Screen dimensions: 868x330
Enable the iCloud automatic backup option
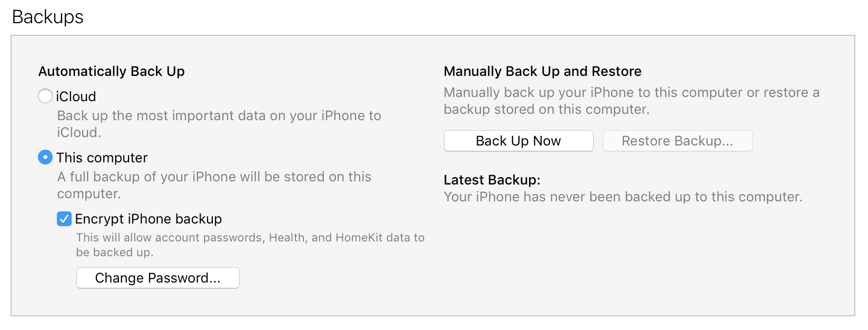pyautogui.click(x=45, y=96)
